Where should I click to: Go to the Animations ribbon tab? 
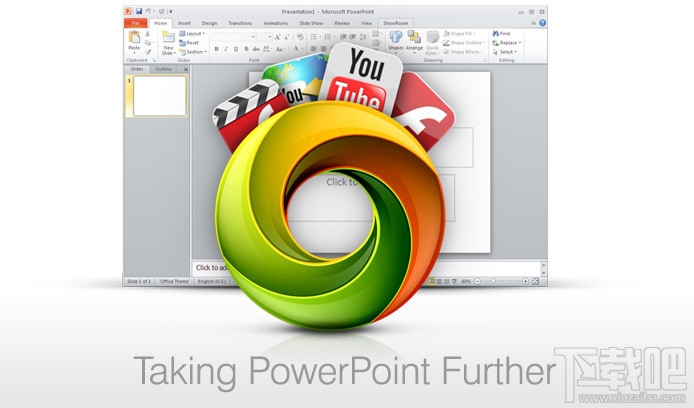(276, 23)
